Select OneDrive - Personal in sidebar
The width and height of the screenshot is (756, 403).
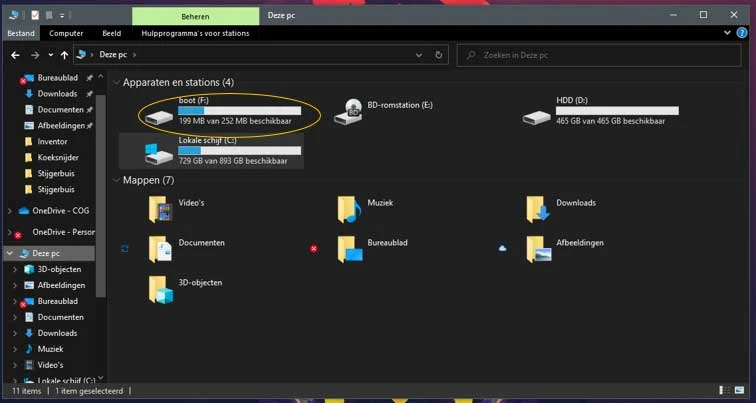pyautogui.click(x=63, y=232)
